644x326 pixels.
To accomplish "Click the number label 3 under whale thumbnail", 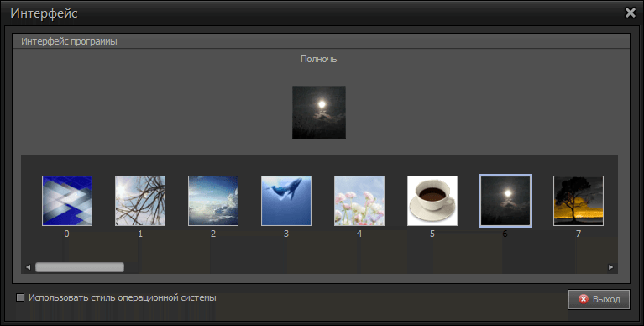I will [x=286, y=234].
